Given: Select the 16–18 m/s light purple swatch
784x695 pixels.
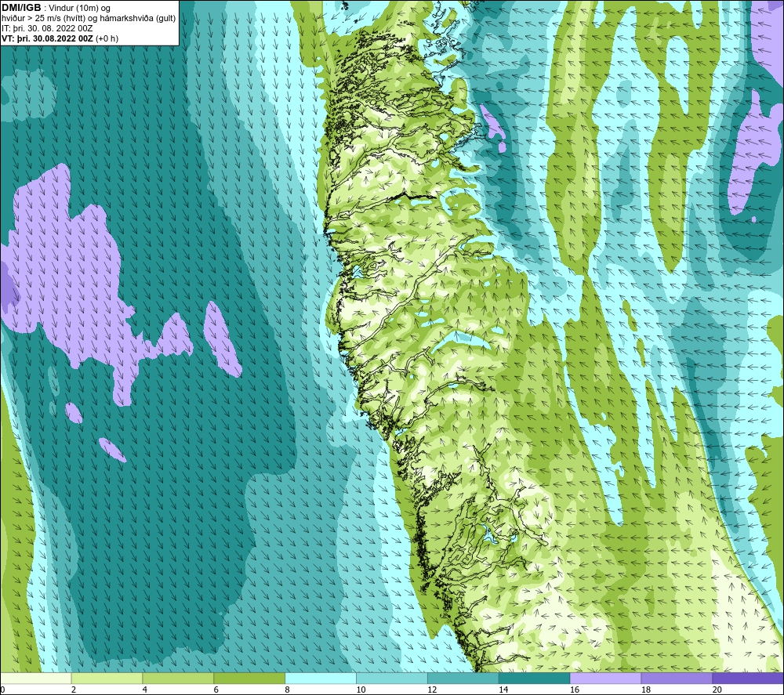Looking at the screenshot, I should 605,678.
